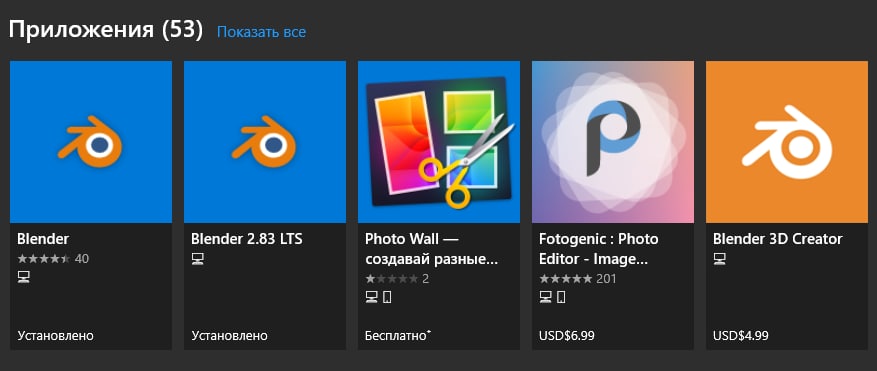Open the Photo Wall collage scissors icon

point(439,142)
